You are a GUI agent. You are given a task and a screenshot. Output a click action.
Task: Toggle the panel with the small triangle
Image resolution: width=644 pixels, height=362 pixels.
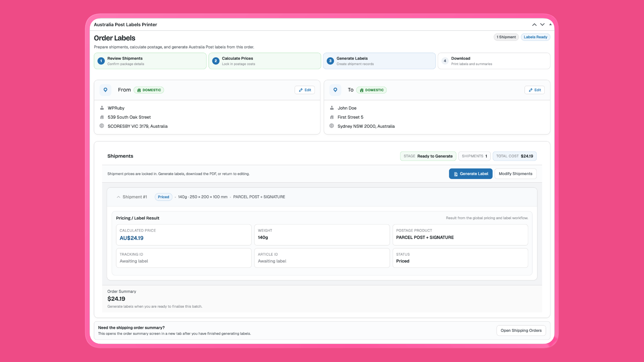click(550, 24)
